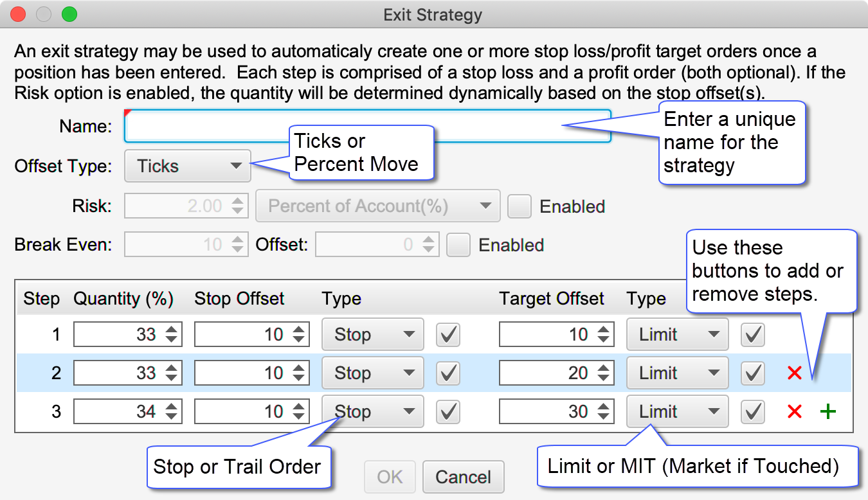Delete step 3 using the red X
The width and height of the screenshot is (868, 500).
(794, 411)
